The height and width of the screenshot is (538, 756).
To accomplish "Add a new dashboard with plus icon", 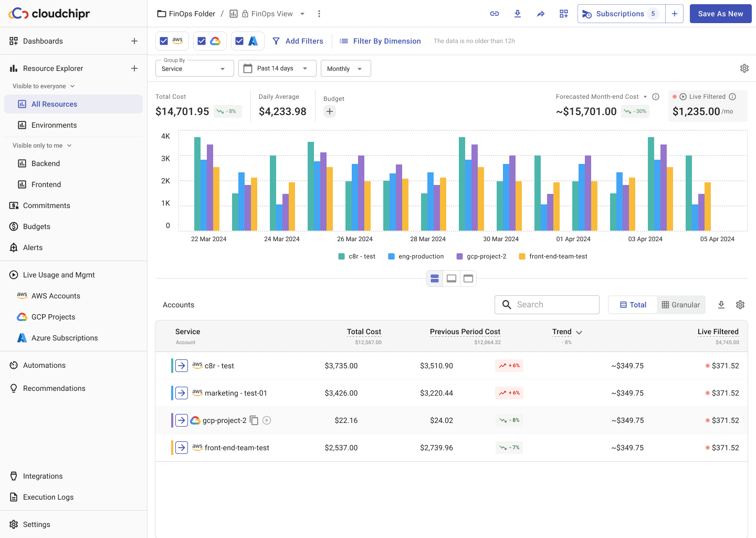I will [x=134, y=41].
